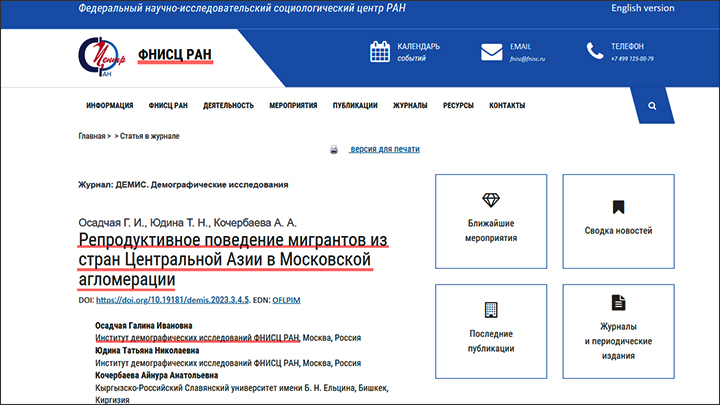This screenshot has width=720, height=405.
Task: Click Кыргызско-Российский Славянский университет affiliation
Action: 242,394
